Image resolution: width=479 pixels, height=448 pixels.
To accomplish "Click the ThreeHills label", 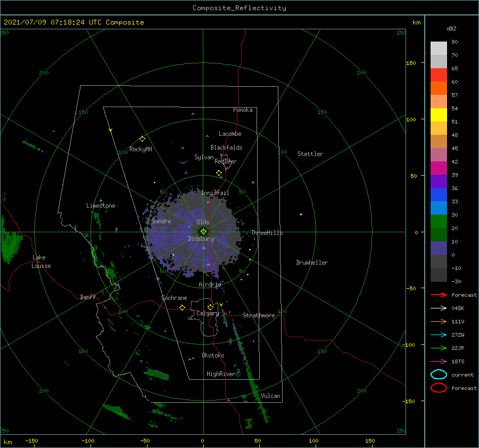I will click(x=267, y=233).
